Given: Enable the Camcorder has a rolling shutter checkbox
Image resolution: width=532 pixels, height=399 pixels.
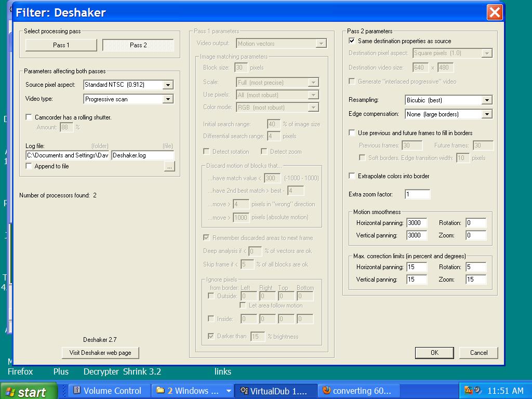Looking at the screenshot, I should [x=29, y=117].
